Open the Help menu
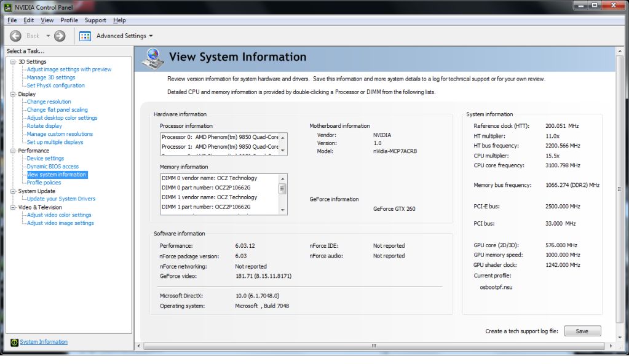Screen dimensions: 629x364 [x=119, y=20]
